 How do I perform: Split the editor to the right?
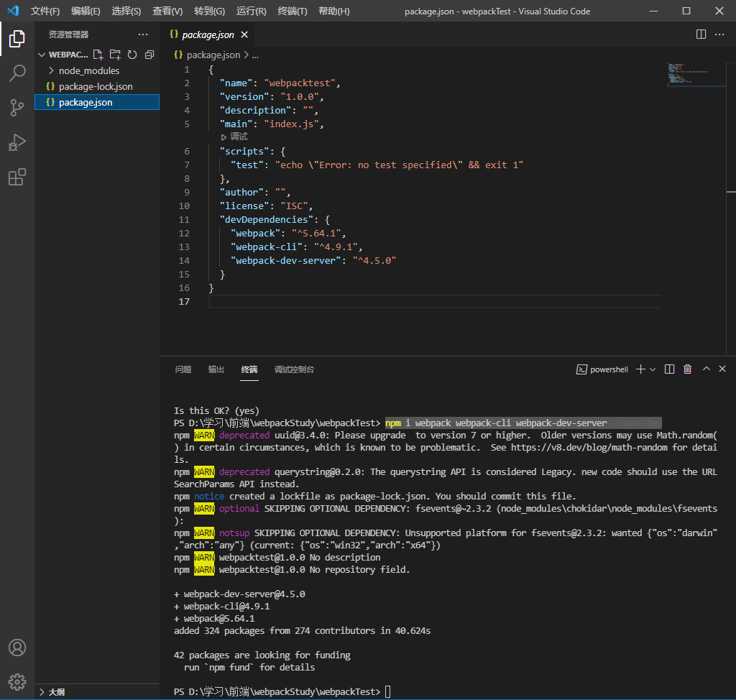[x=701, y=34]
